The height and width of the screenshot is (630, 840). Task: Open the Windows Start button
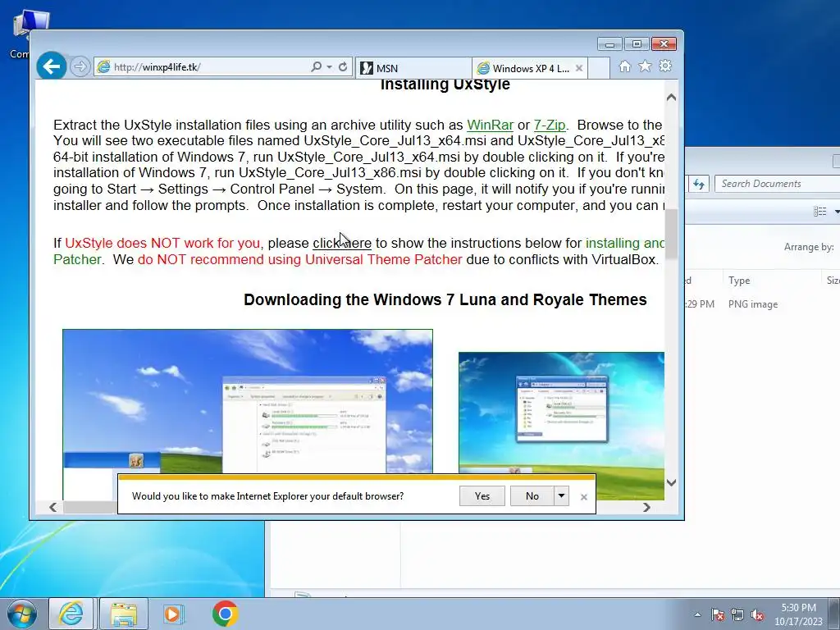pyautogui.click(x=21, y=614)
